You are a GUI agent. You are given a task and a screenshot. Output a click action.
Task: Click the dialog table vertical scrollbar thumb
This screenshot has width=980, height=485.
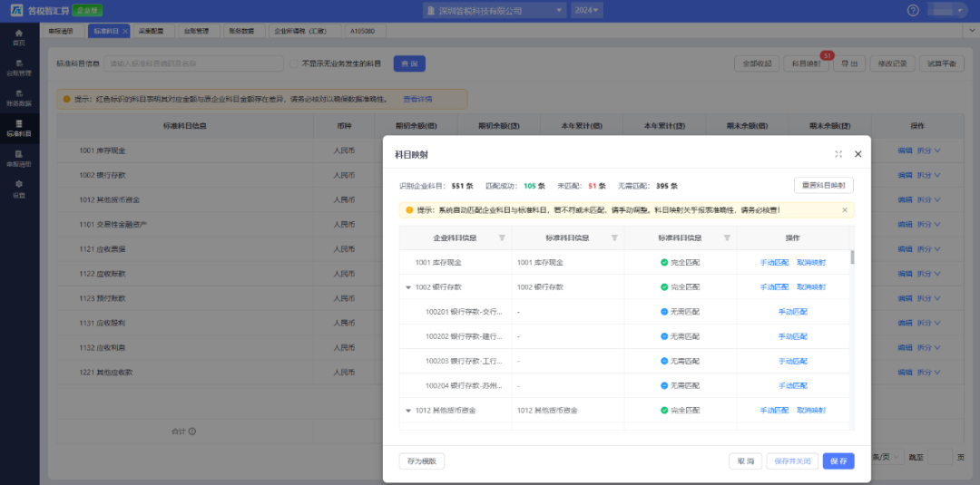pos(852,257)
